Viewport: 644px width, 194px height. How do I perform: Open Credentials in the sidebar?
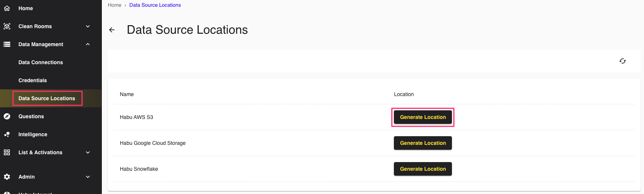pos(33,80)
